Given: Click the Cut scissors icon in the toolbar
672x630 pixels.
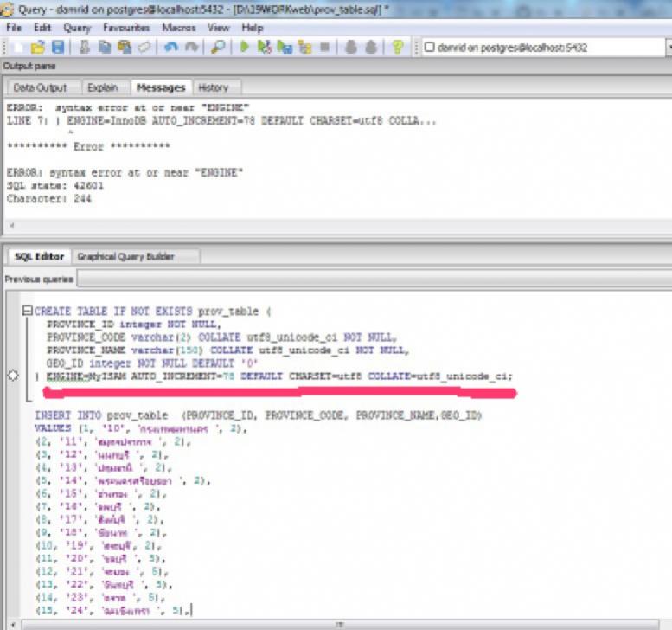Looking at the screenshot, I should pyautogui.click(x=85, y=48).
